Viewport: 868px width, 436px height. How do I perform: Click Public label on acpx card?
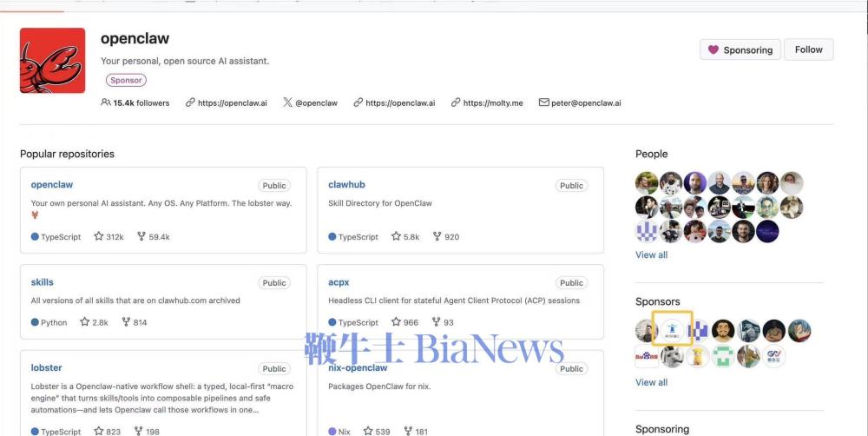tap(571, 282)
